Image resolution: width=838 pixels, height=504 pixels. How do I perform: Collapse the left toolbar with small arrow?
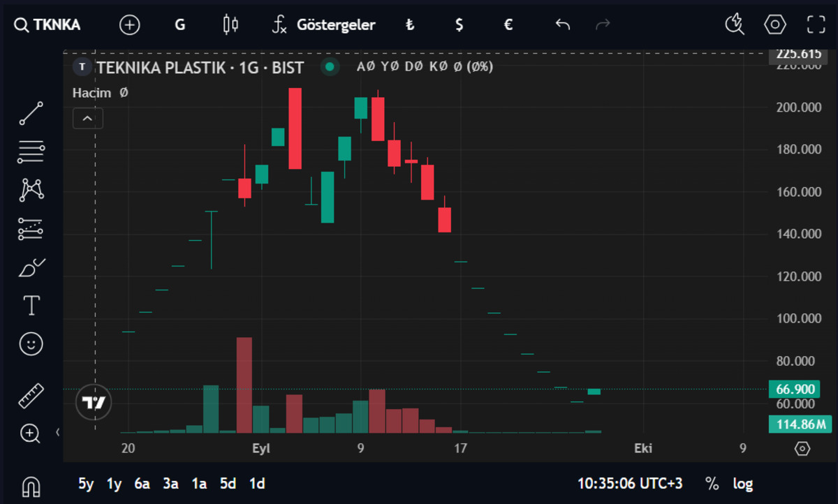coord(58,433)
